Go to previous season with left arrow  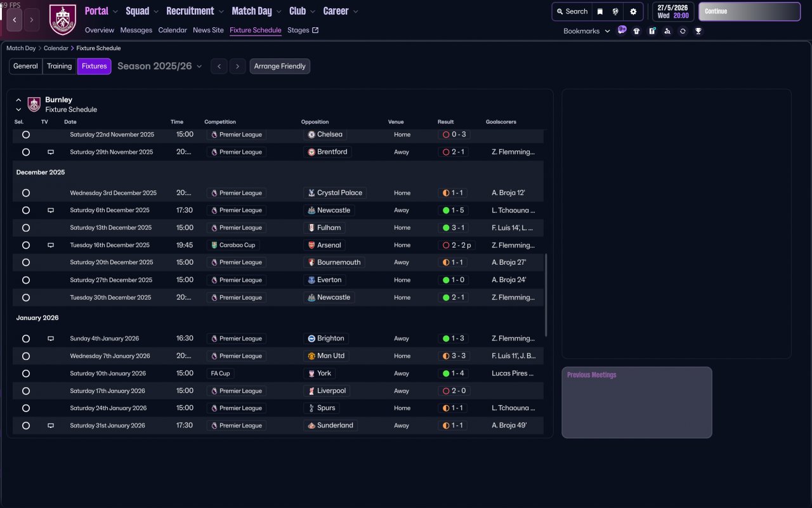pyautogui.click(x=219, y=66)
